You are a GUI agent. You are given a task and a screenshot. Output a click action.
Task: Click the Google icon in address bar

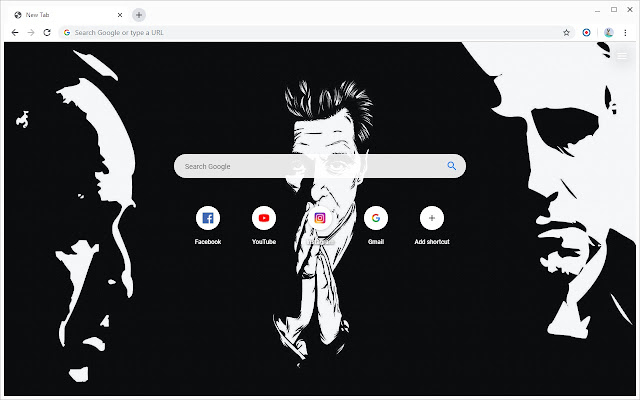pos(67,33)
